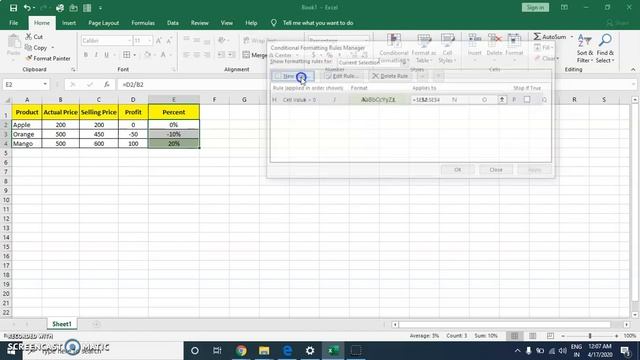Click the Sign in button

(x=535, y=7)
